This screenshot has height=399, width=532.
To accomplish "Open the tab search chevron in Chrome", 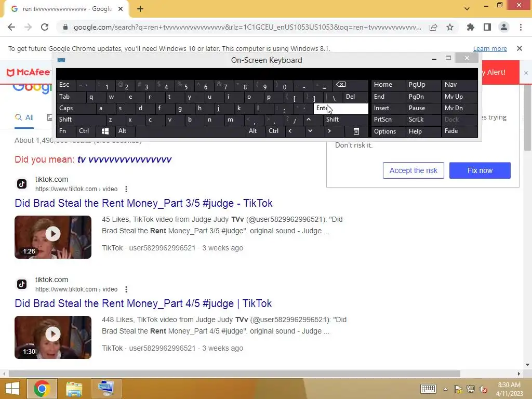I will pos(467,9).
